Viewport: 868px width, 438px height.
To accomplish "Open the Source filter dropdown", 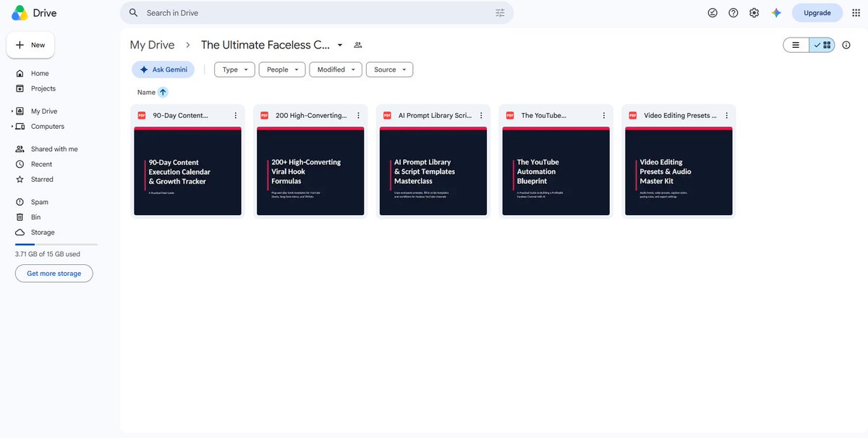I will click(x=389, y=70).
